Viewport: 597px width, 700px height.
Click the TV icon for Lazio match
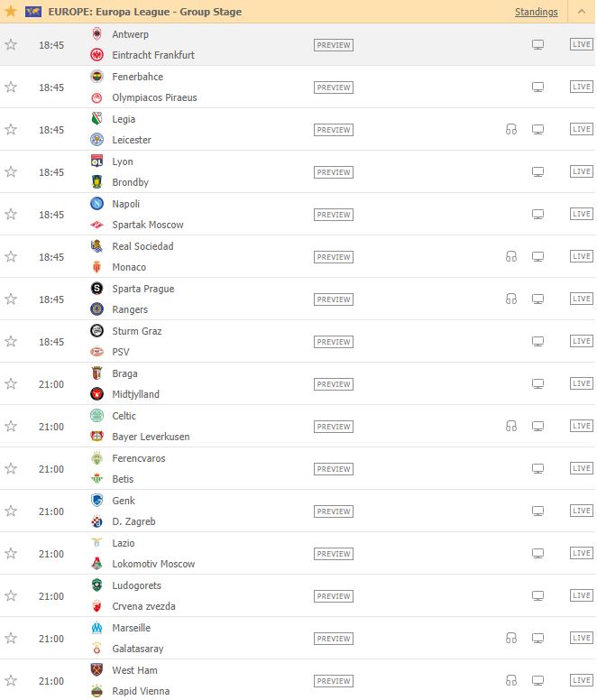[x=537, y=554]
